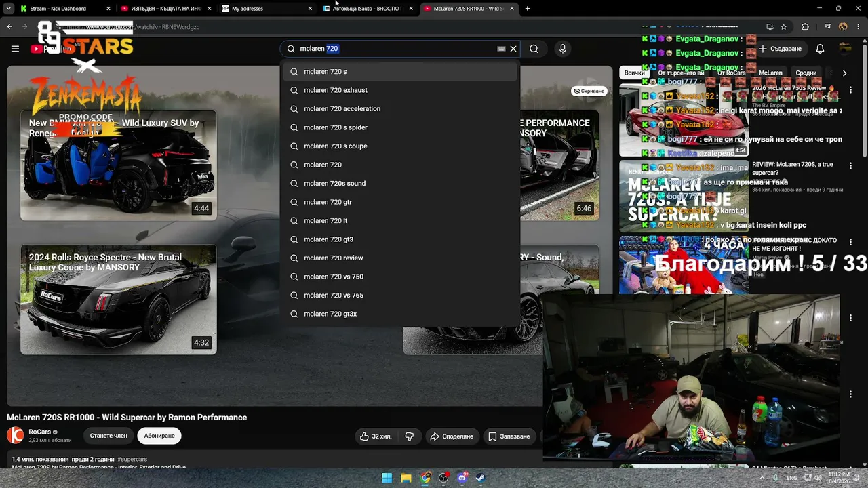Close the My addresses tab

point(310,9)
